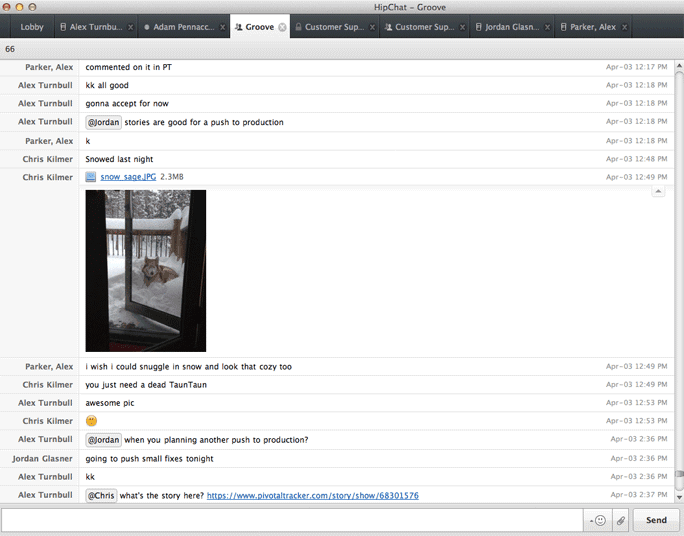Click Chris Kilmer's smiley emoticon message
This screenshot has height=536, width=684.
(x=91, y=421)
